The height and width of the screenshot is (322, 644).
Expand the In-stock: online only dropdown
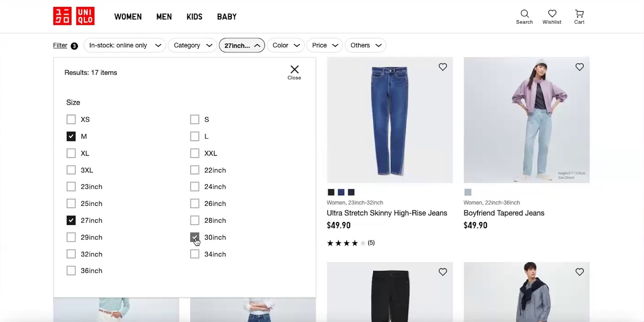click(125, 45)
